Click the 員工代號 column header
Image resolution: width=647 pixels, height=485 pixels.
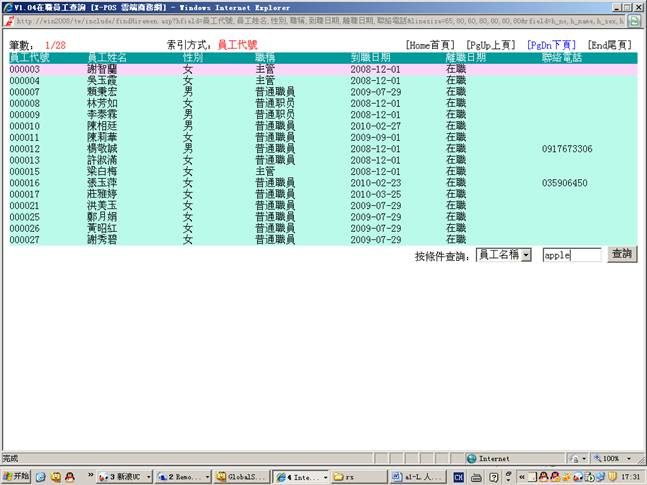tap(30, 58)
